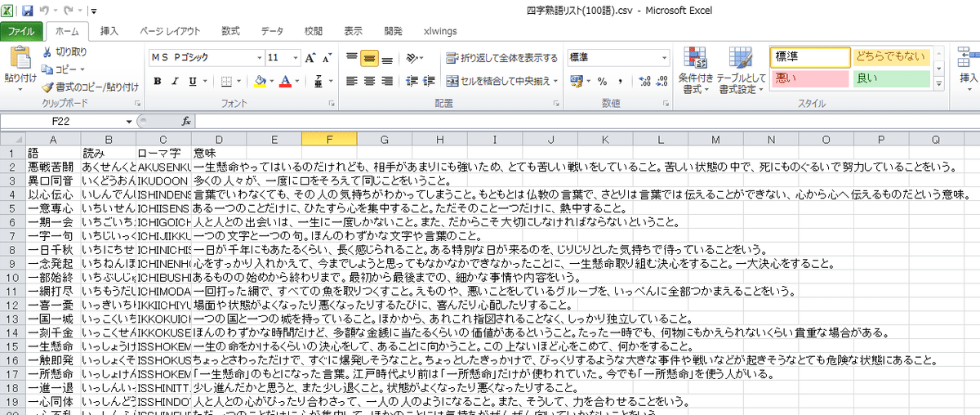Toggle Underline formatting

pyautogui.click(x=194, y=81)
